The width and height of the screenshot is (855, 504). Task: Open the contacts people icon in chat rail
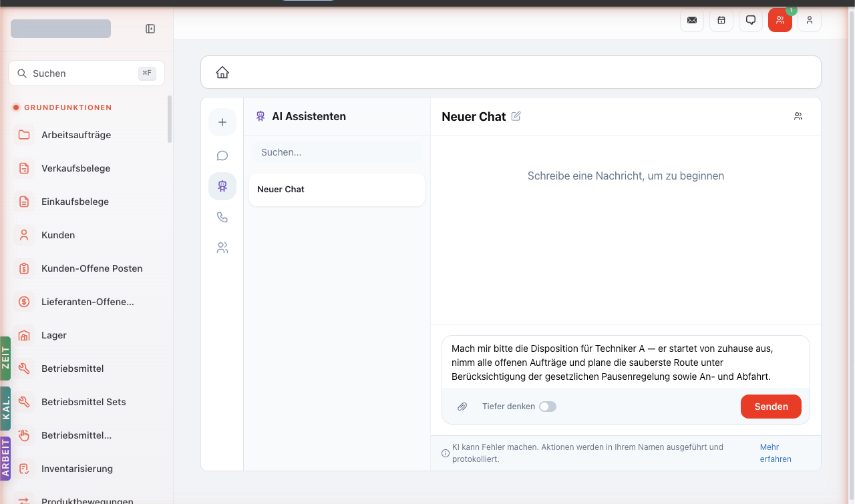tap(222, 248)
